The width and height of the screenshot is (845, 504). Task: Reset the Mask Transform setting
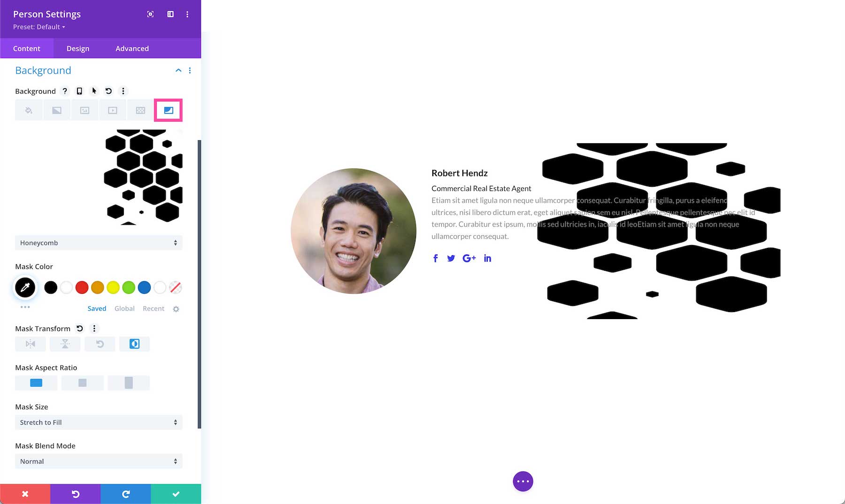[80, 328]
